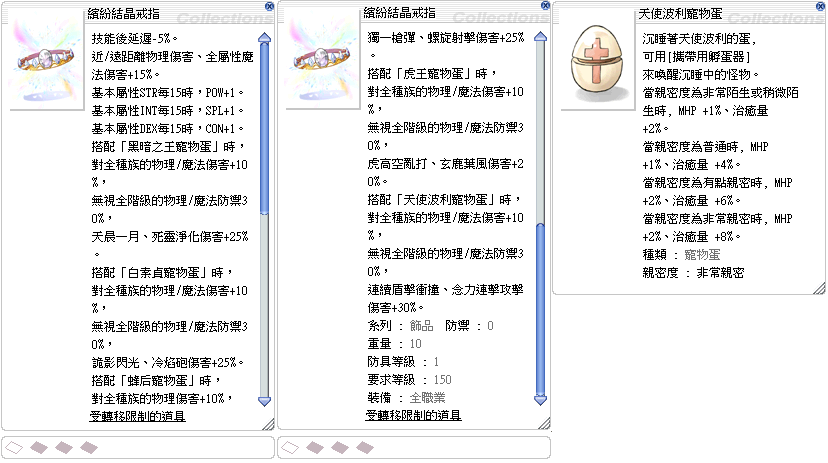Click the blue 飾品 series text
828x463 pixels.
423,326
